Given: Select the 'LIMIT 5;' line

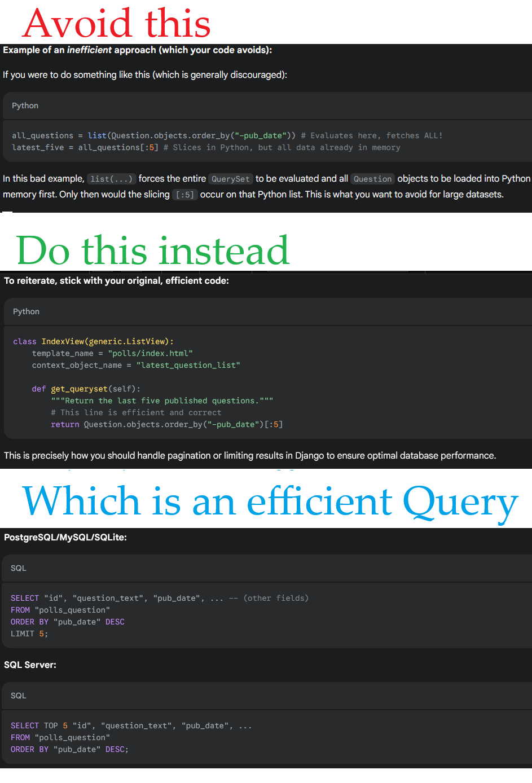Looking at the screenshot, I should tap(29, 634).
